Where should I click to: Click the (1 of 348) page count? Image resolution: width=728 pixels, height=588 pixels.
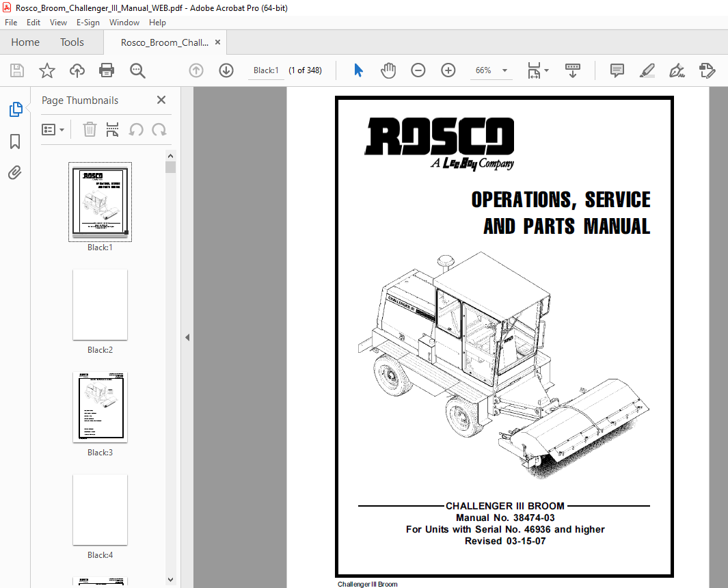(x=305, y=70)
